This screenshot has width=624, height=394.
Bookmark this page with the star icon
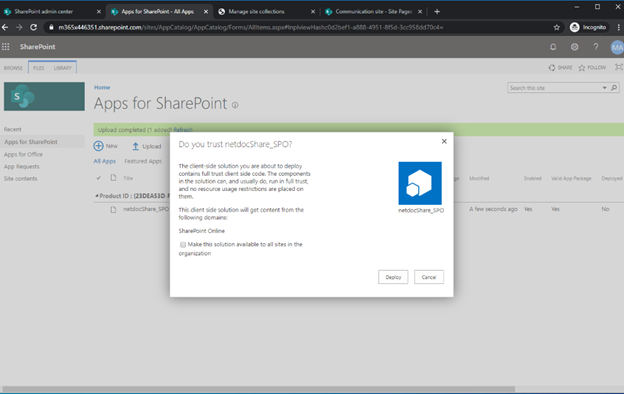[x=556, y=27]
